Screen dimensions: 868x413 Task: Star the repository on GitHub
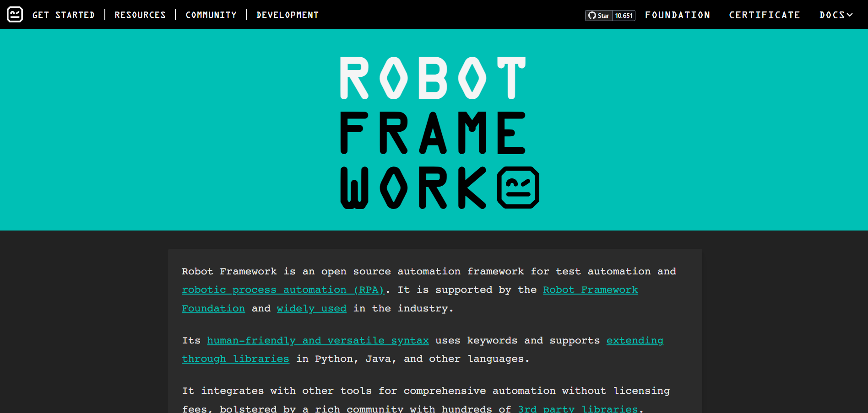point(600,15)
